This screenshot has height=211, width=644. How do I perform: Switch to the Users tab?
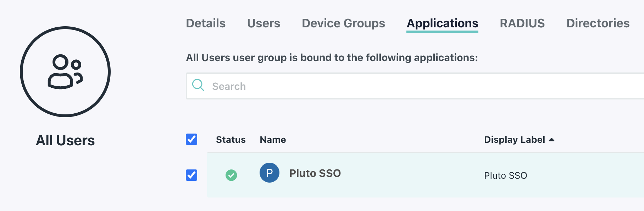coord(263,23)
